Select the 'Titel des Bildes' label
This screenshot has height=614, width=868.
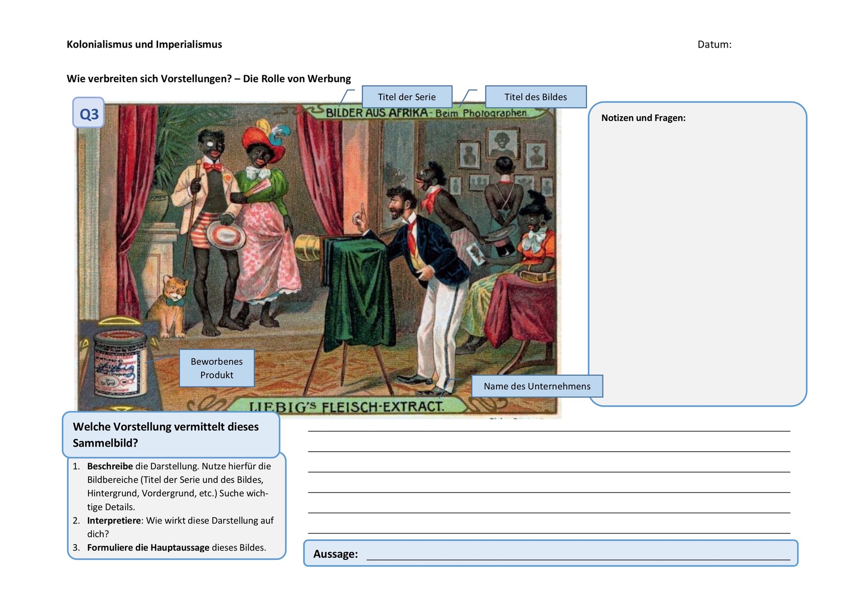[x=536, y=97]
